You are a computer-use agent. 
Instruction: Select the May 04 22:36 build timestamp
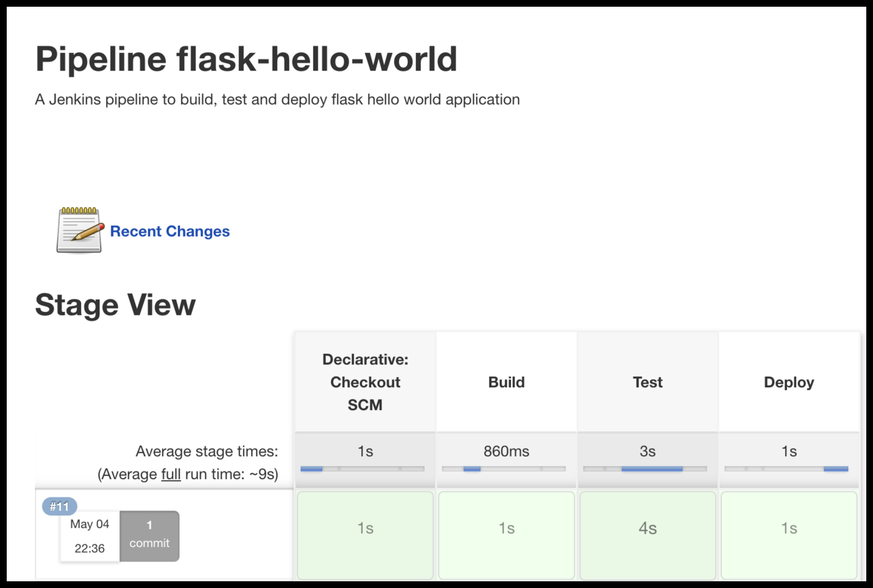[90, 536]
